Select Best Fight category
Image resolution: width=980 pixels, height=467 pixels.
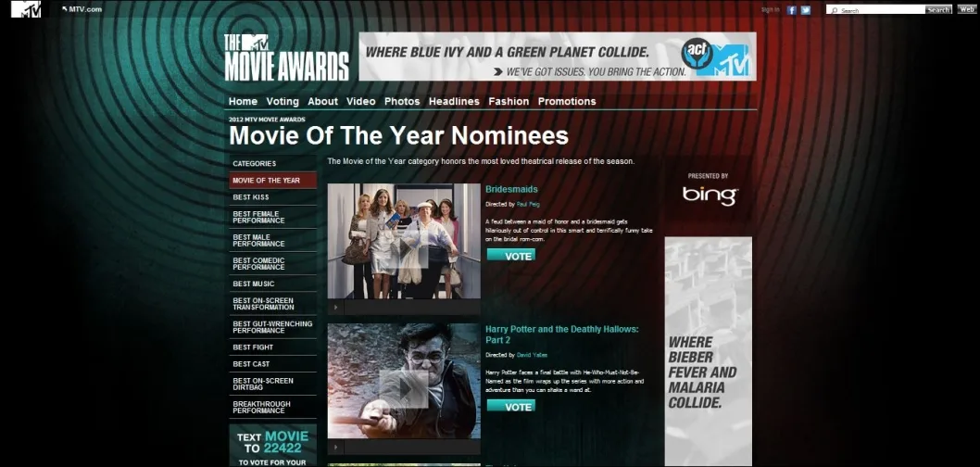[x=272, y=347]
